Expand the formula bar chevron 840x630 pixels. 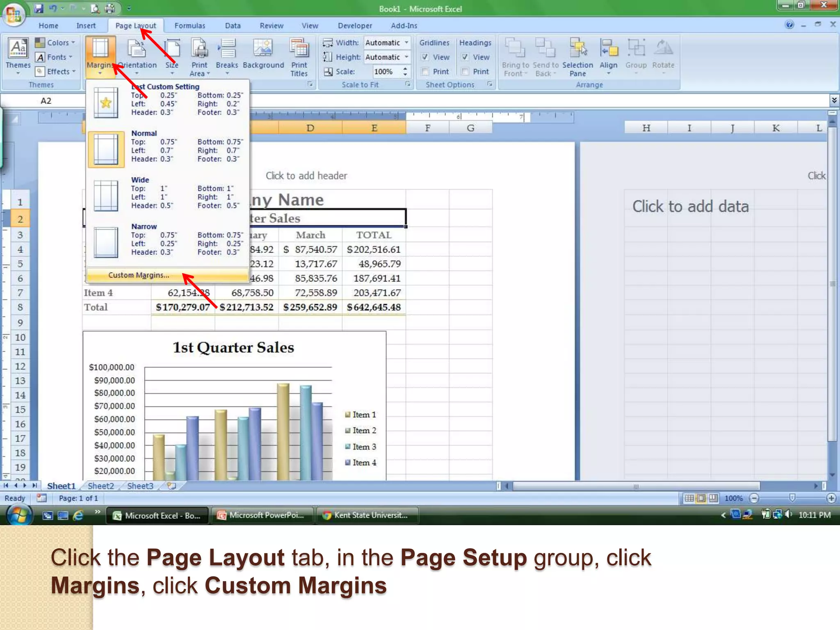[834, 100]
